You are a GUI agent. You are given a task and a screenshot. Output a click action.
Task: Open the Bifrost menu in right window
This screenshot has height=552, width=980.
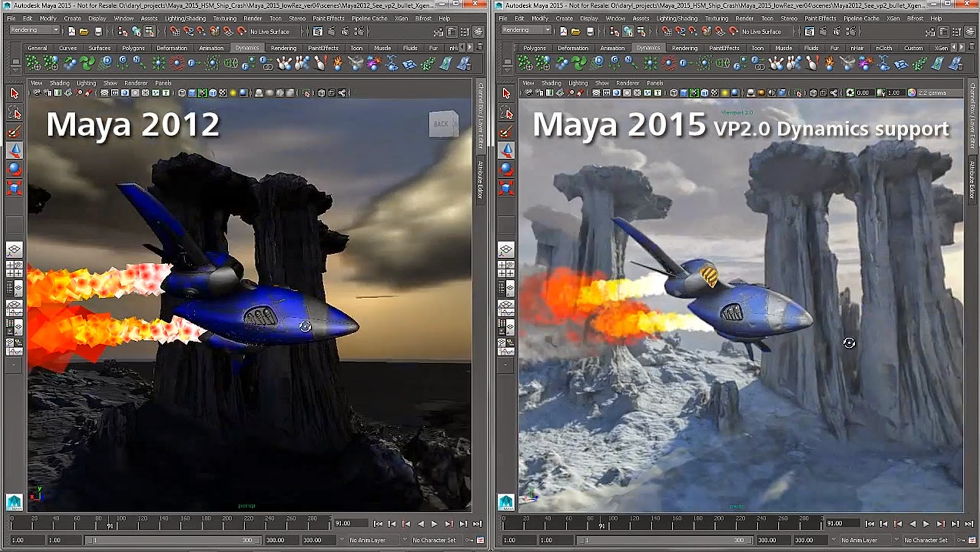click(915, 18)
